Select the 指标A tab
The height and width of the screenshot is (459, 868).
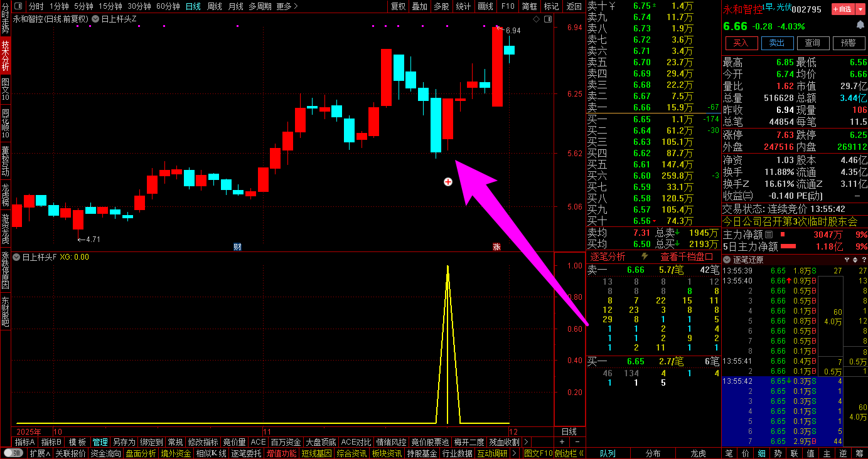[25, 442]
